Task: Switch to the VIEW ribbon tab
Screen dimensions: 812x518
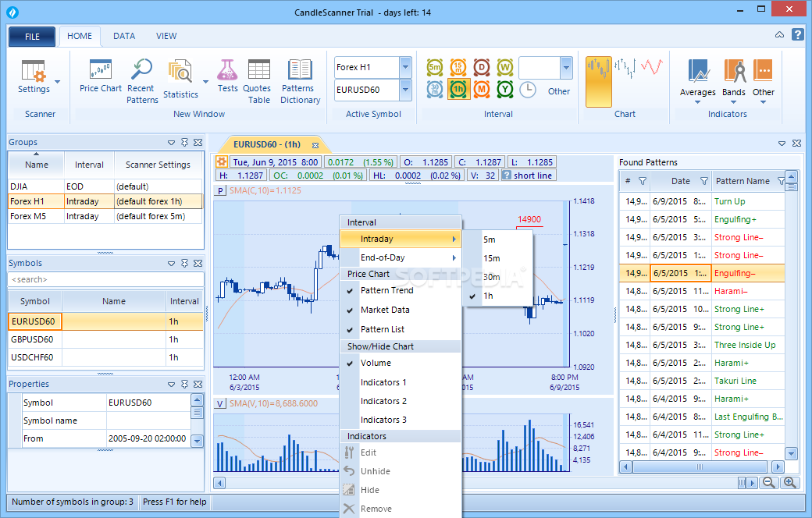Action: click(166, 36)
